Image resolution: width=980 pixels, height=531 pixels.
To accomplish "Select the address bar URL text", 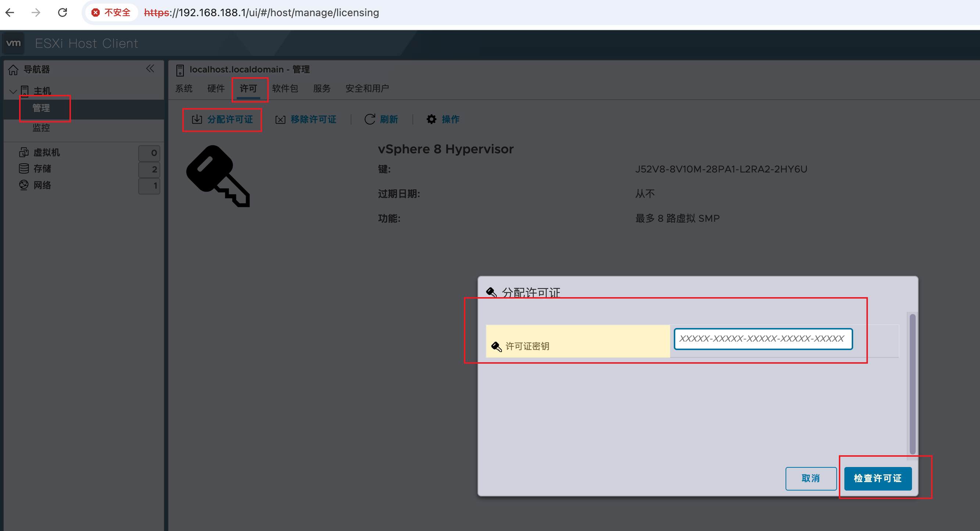I will (x=261, y=13).
